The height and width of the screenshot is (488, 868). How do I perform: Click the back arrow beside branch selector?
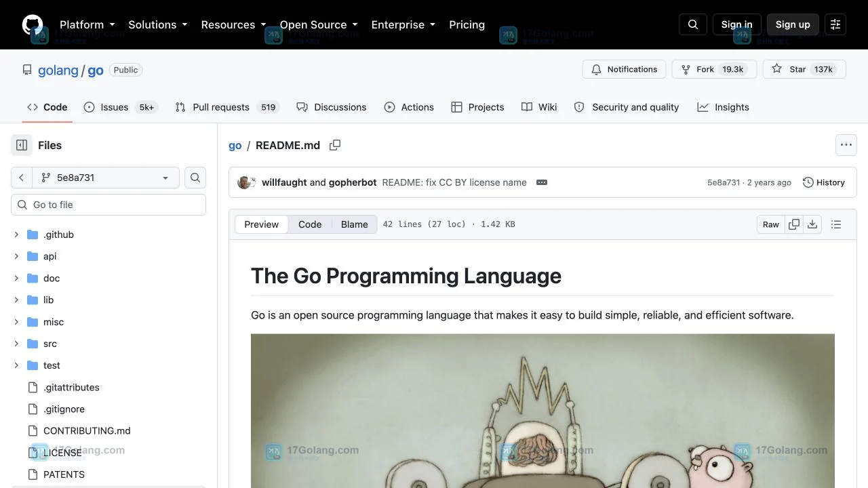click(21, 178)
